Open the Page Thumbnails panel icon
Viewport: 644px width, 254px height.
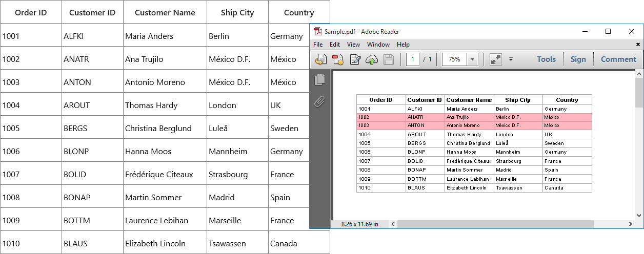320,79
